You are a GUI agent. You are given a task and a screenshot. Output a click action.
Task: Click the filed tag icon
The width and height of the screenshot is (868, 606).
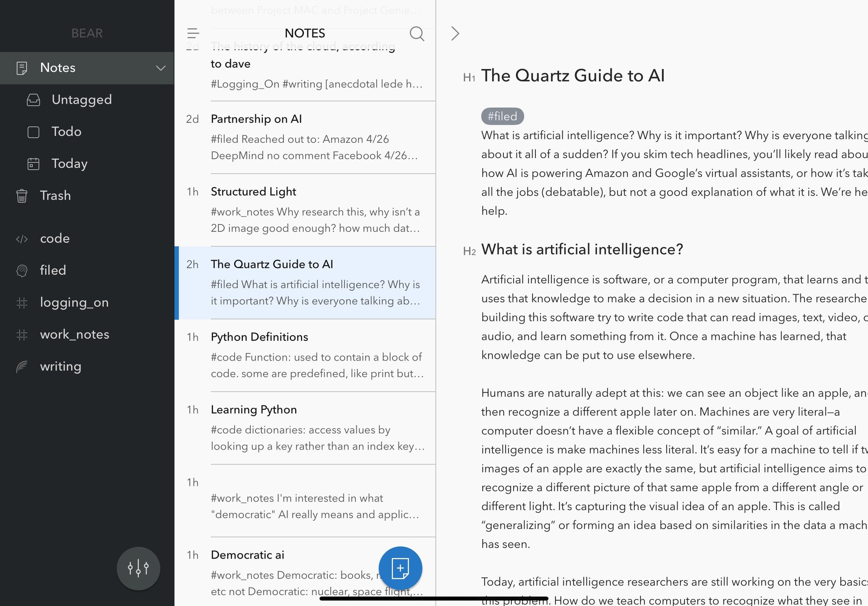point(22,271)
